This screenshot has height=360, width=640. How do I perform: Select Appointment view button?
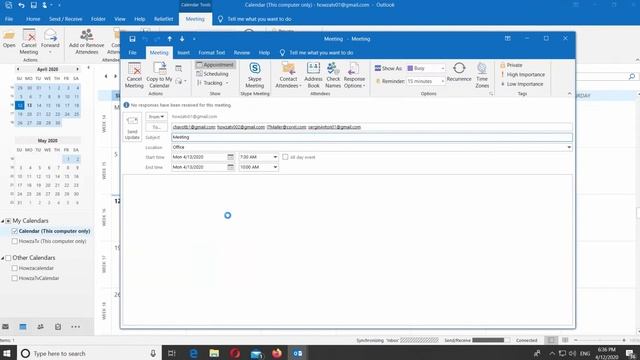(x=215, y=65)
